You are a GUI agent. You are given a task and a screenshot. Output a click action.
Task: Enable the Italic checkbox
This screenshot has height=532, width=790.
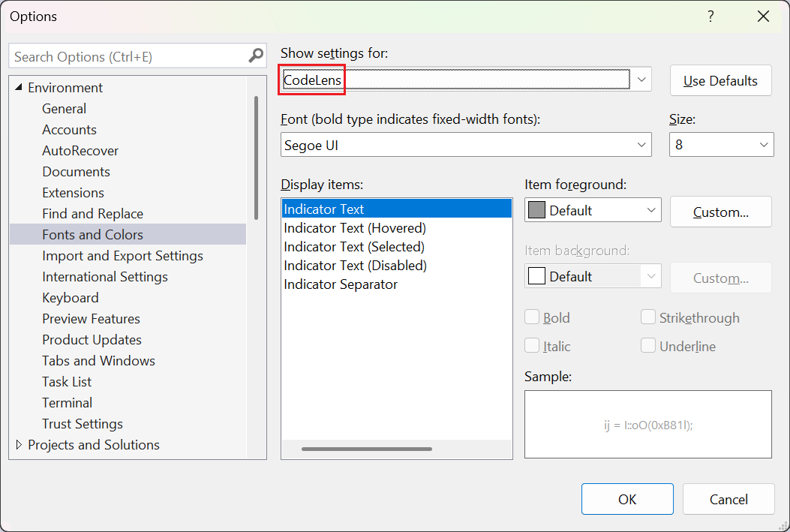533,346
